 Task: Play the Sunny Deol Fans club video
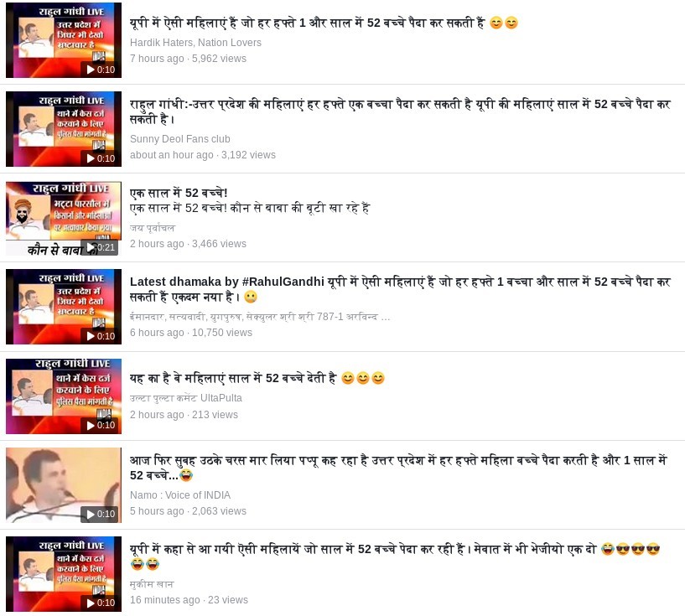tap(64, 129)
